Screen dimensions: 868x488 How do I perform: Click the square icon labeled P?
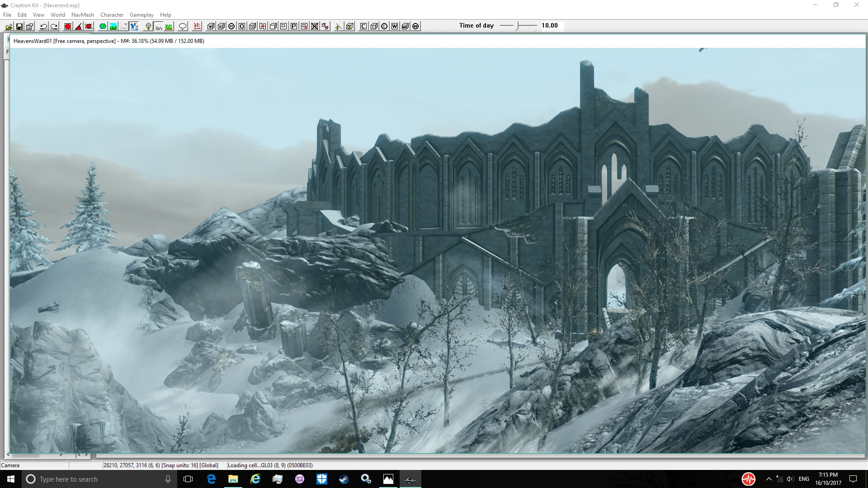point(294,26)
